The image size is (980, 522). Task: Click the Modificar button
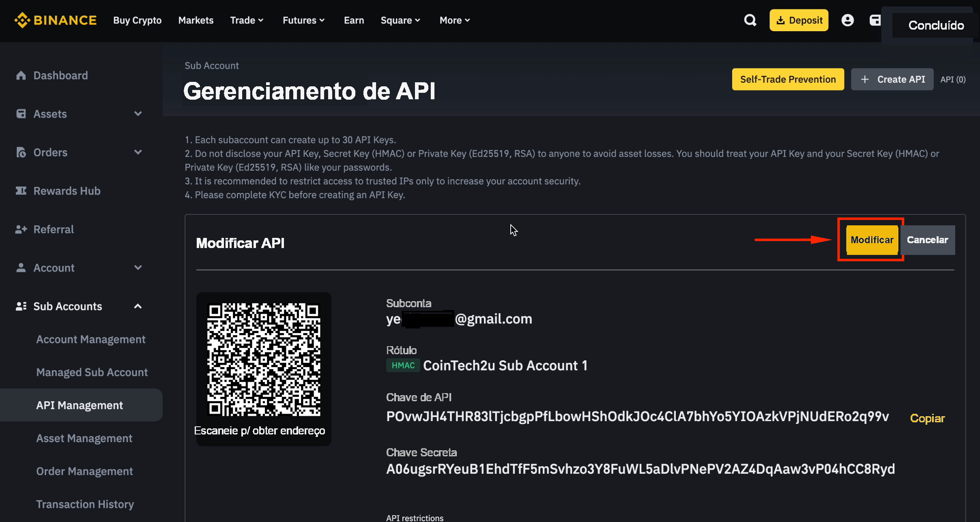point(872,240)
